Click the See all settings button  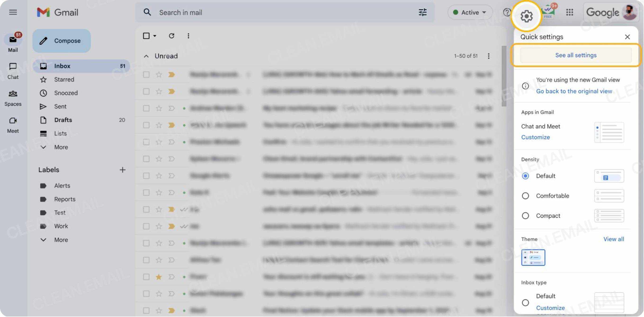tap(576, 55)
